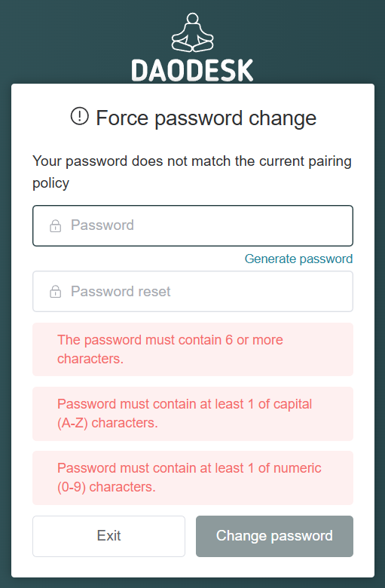Click the 'Your password does not match' notice

tap(192, 172)
